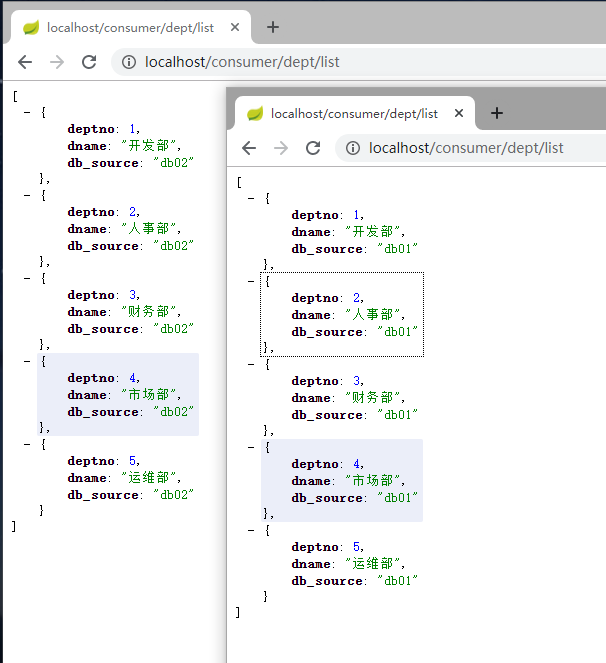Click reload icon in the left browser window
The height and width of the screenshot is (663, 606).
pyautogui.click(x=89, y=62)
